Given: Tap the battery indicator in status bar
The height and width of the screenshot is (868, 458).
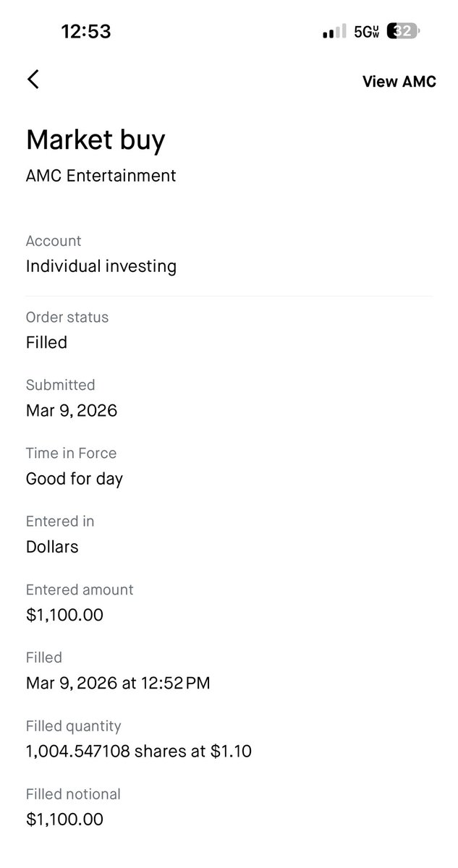Looking at the screenshot, I should click(403, 31).
